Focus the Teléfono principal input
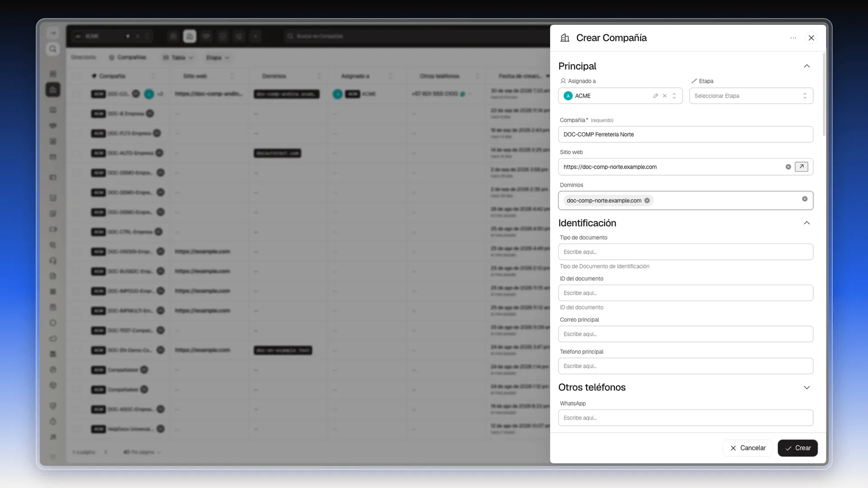The width and height of the screenshot is (868, 488). point(685,366)
